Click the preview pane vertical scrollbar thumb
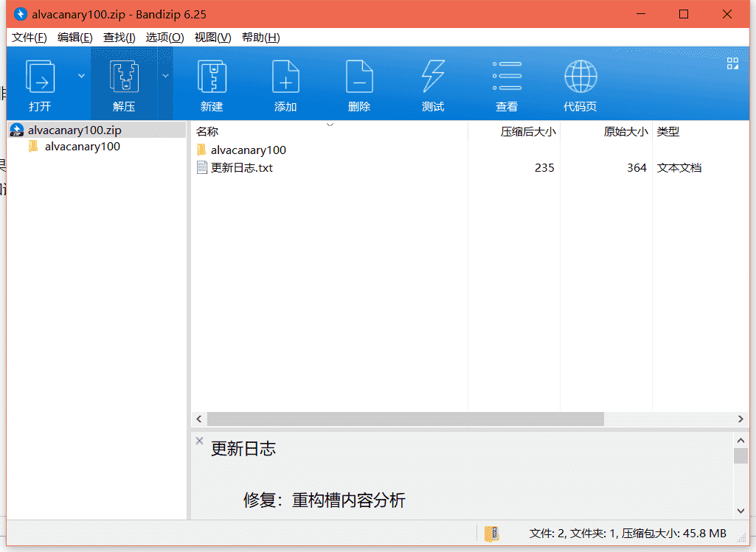The width and height of the screenshot is (756, 552). (x=741, y=455)
